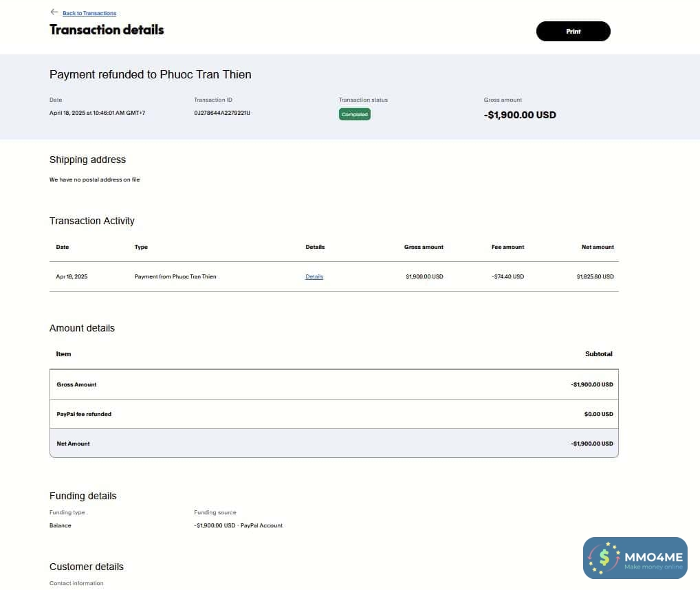Select the Transaction ID 0J278644A2279221U
This screenshot has width=700, height=590.
222,113
